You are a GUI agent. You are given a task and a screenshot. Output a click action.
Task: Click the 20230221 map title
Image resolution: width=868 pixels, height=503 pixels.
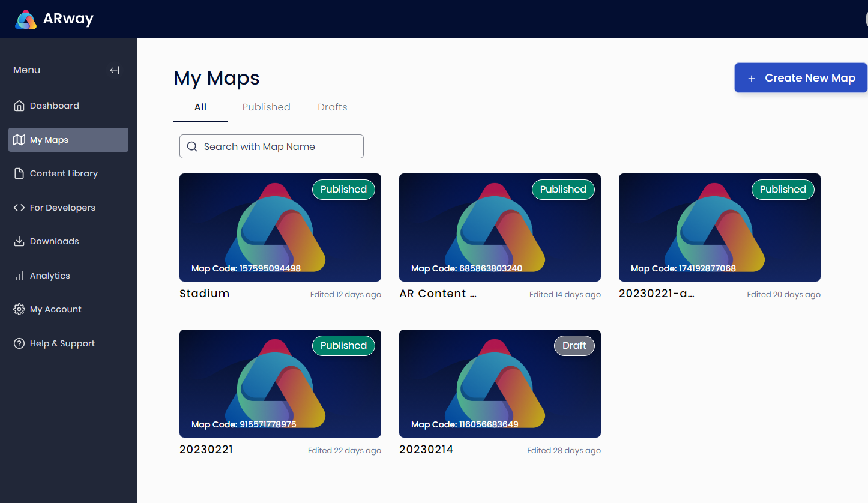tap(206, 450)
